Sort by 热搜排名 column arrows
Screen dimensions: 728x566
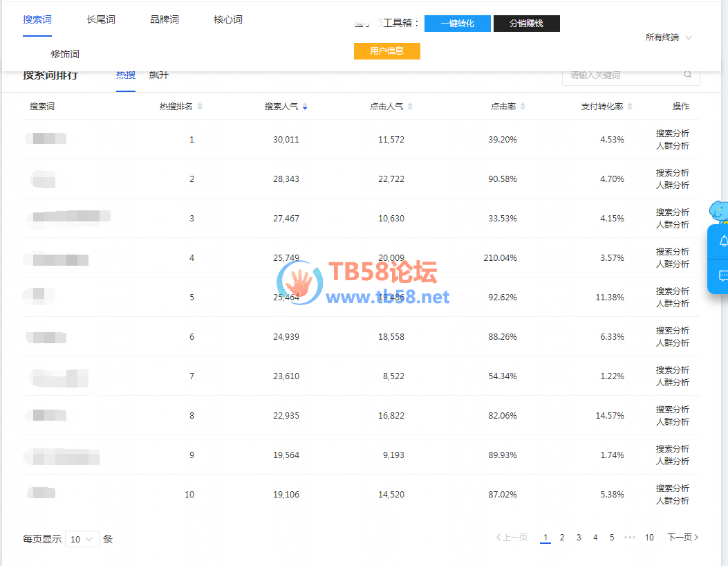(x=200, y=107)
